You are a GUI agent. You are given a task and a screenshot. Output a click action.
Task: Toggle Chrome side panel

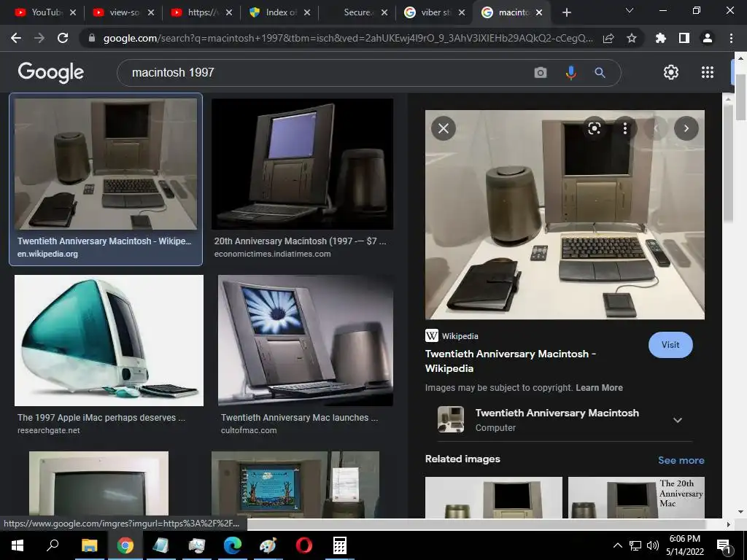(x=684, y=38)
